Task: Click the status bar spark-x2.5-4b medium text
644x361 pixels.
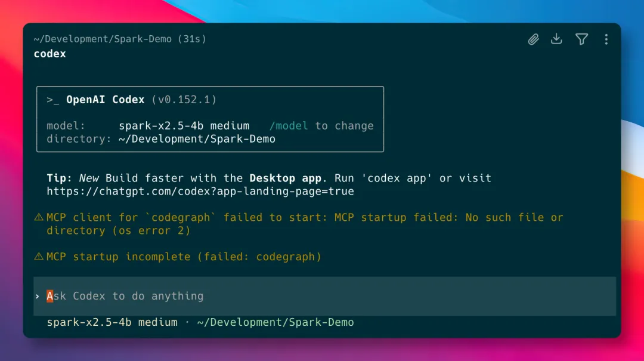Action: pyautogui.click(x=112, y=322)
